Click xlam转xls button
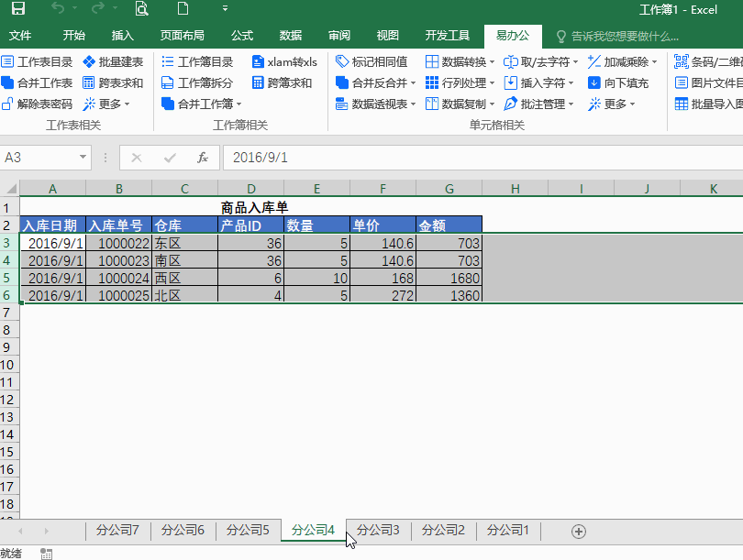Image resolution: width=743 pixels, height=560 pixels. 284,62
